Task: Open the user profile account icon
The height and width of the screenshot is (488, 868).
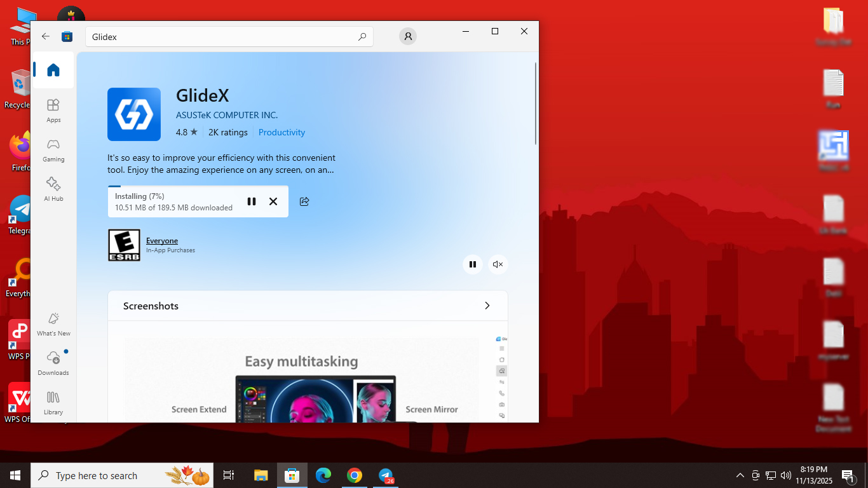Action: click(408, 37)
